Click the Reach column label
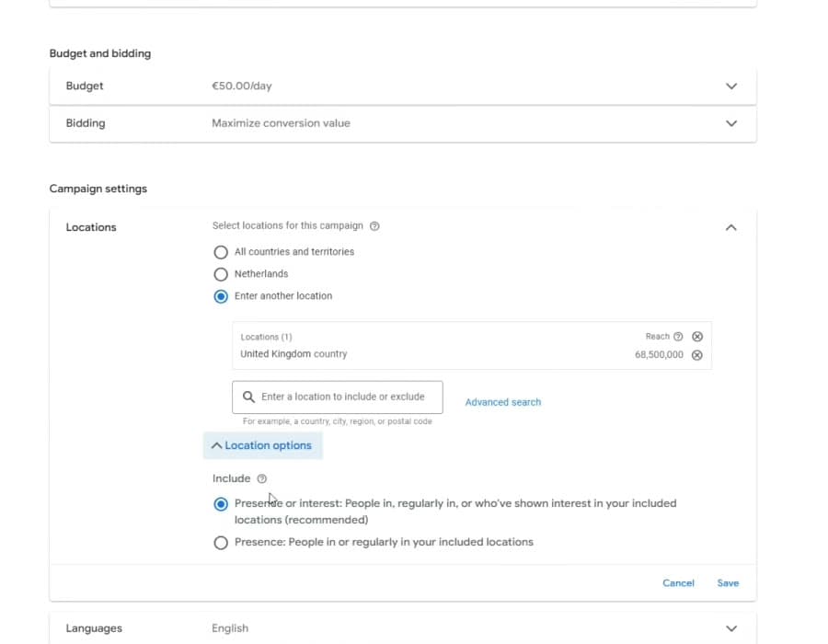 [658, 336]
